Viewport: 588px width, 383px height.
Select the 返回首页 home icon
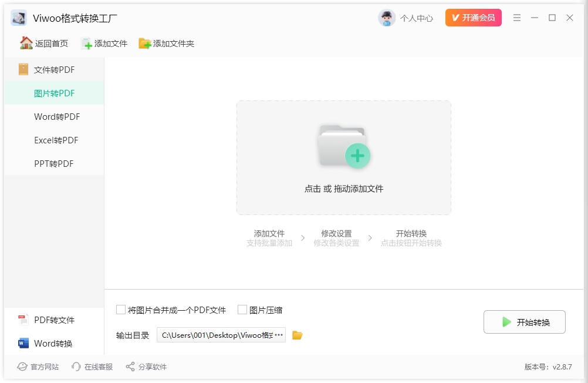click(x=27, y=42)
